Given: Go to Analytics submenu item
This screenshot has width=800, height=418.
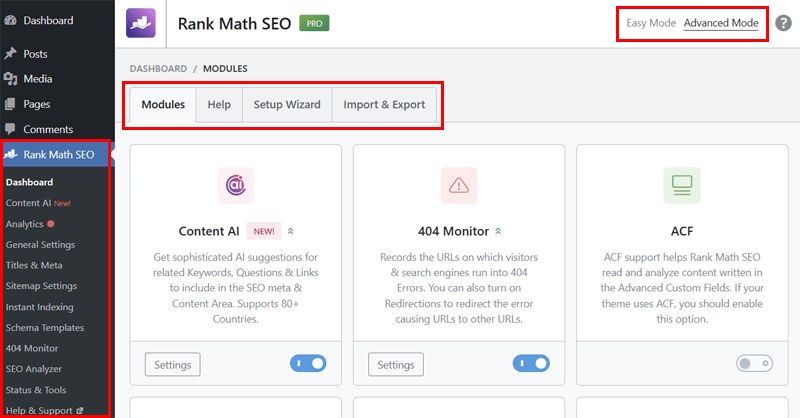Looking at the screenshot, I should [24, 224].
